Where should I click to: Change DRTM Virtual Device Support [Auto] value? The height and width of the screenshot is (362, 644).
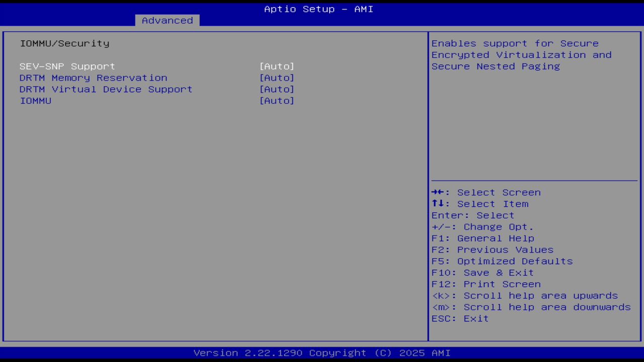click(x=277, y=89)
